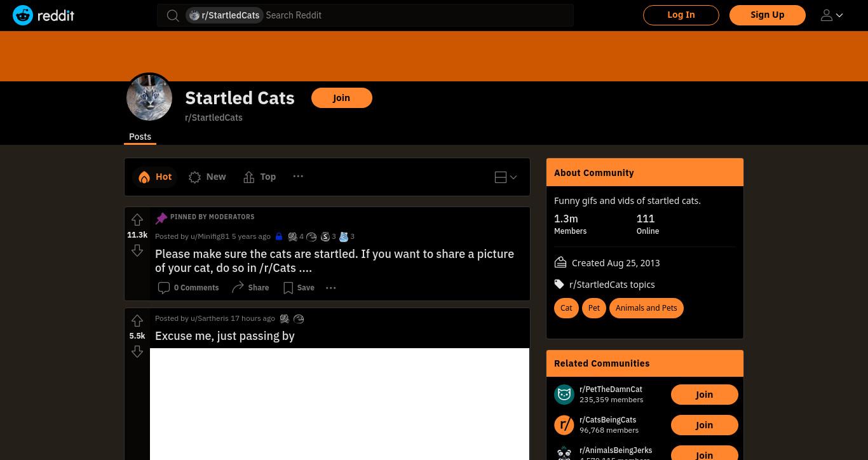Join the r/PetTheDamnCat community
This screenshot has width=868, height=460.
704,395
